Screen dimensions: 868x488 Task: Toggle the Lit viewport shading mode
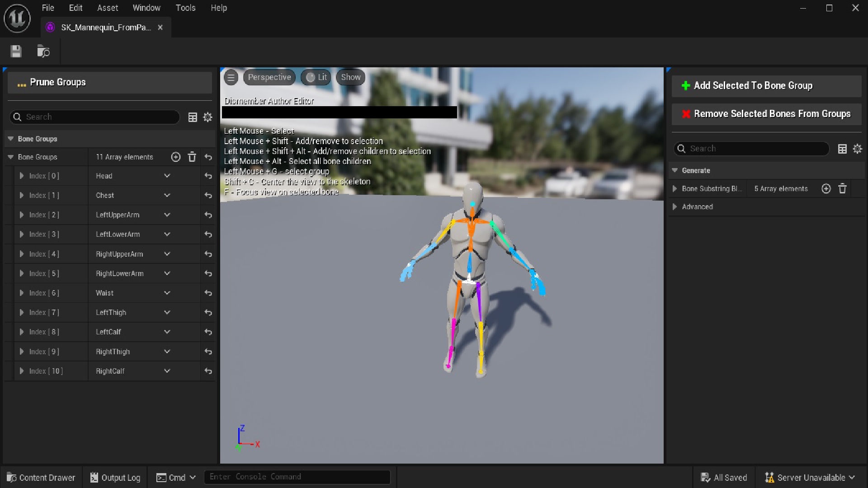click(316, 77)
